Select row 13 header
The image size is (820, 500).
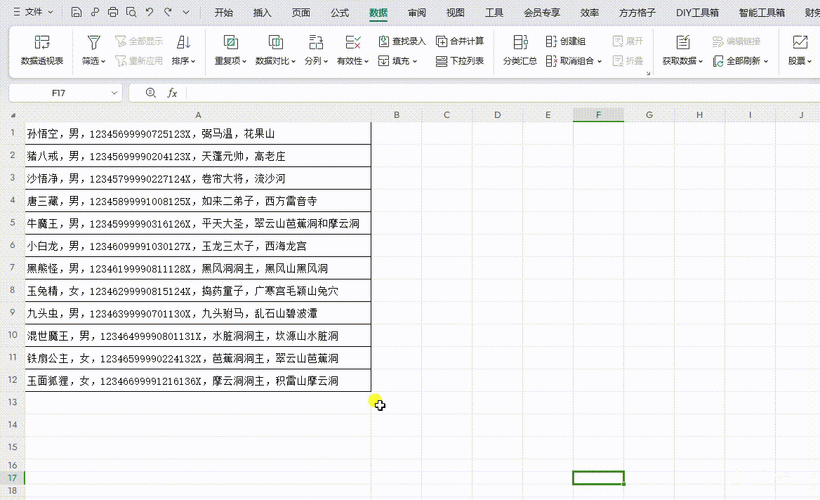13,402
